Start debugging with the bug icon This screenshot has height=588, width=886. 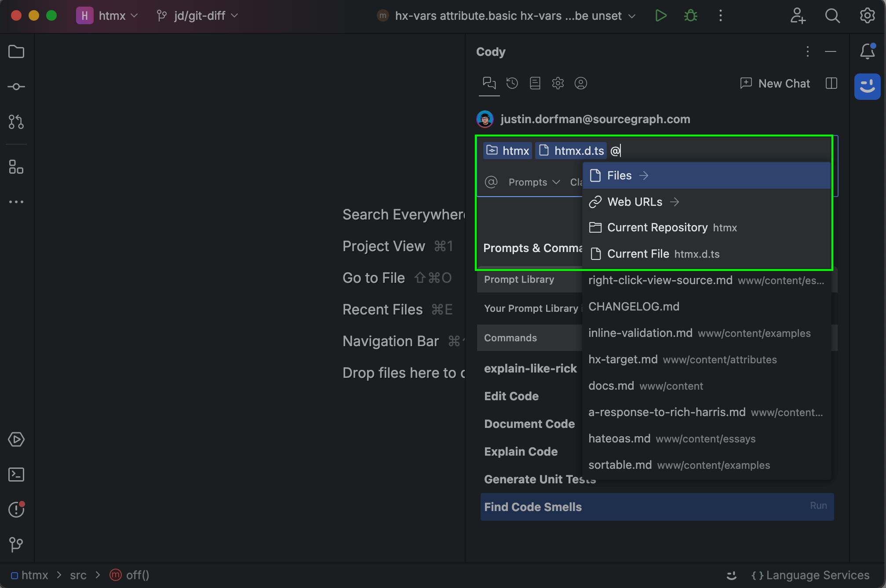690,16
